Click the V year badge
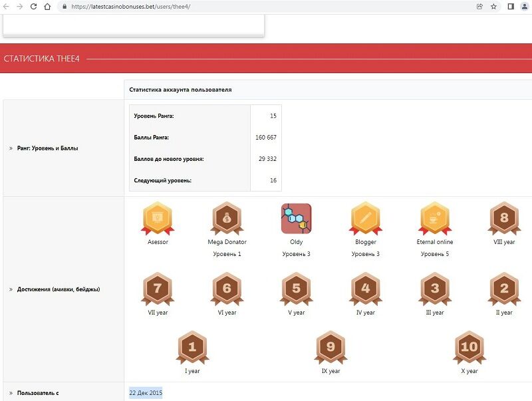 tap(296, 289)
